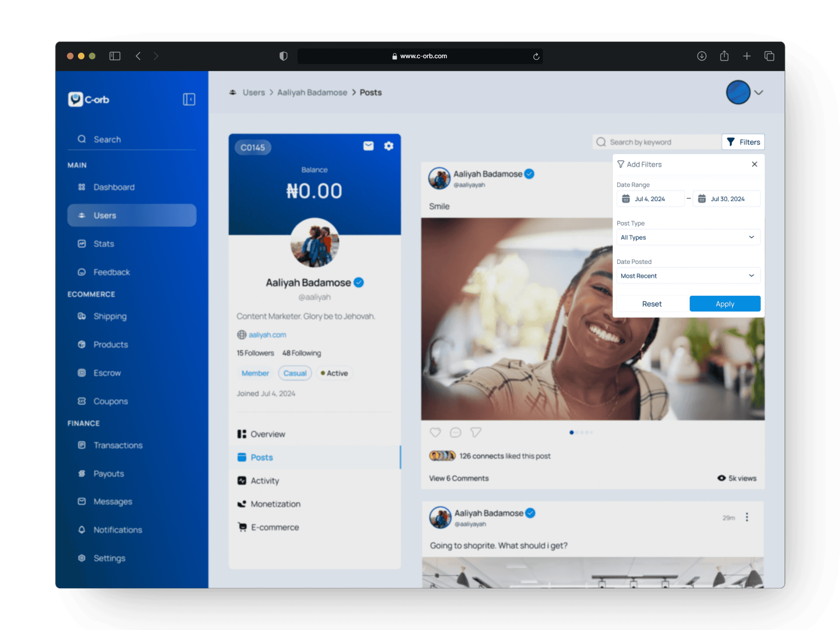The image size is (840, 630).
Task: Open the aaliyah.com website link
Action: [267, 335]
